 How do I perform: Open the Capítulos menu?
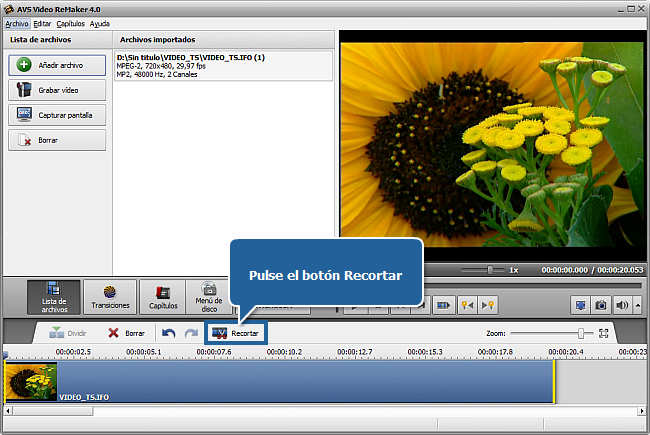(71, 23)
